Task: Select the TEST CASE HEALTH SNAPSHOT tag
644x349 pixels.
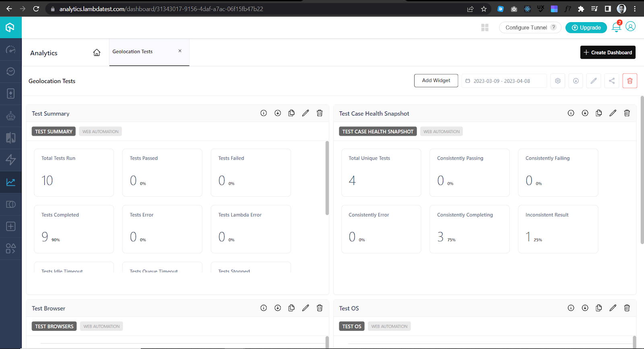Action: (378, 131)
